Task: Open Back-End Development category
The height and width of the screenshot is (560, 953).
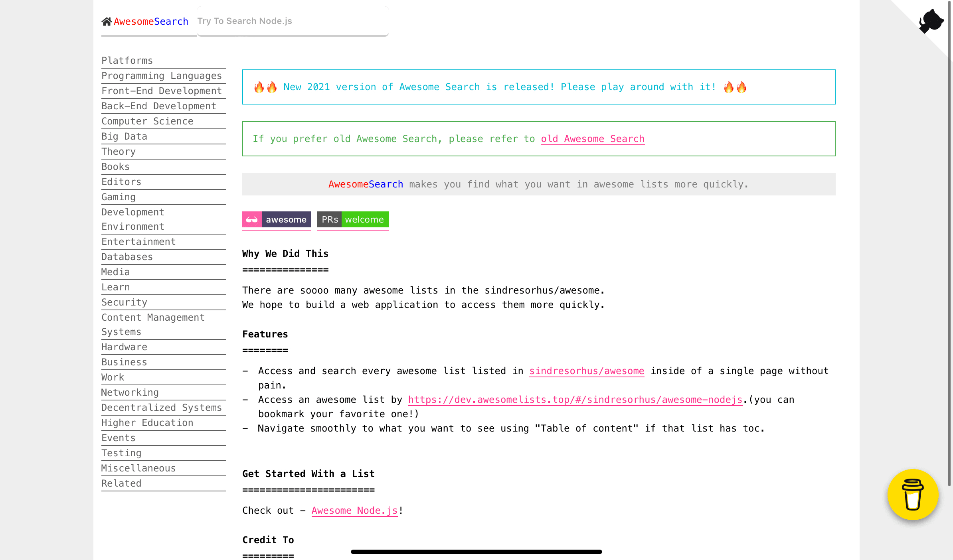Action: tap(164, 106)
